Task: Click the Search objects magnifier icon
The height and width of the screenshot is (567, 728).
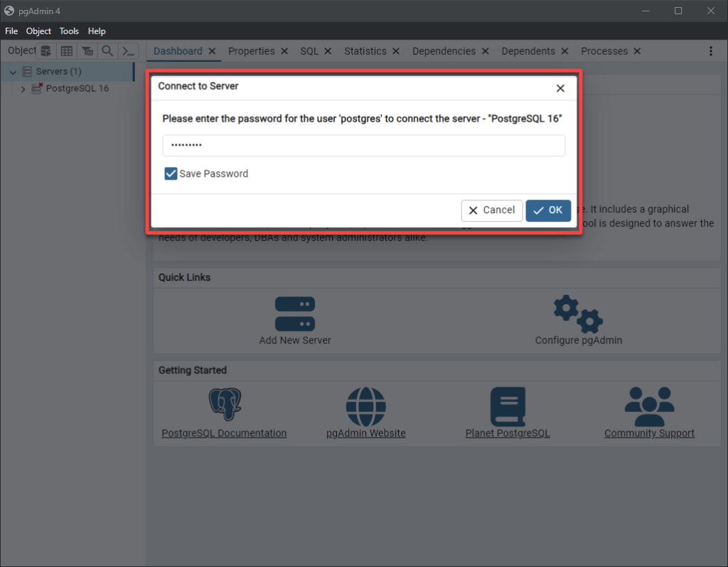Action: (x=107, y=50)
